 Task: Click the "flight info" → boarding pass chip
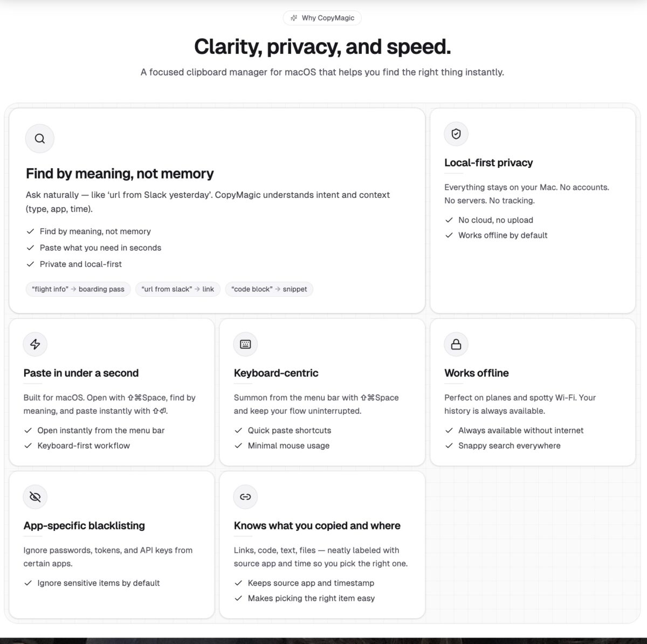click(x=78, y=289)
